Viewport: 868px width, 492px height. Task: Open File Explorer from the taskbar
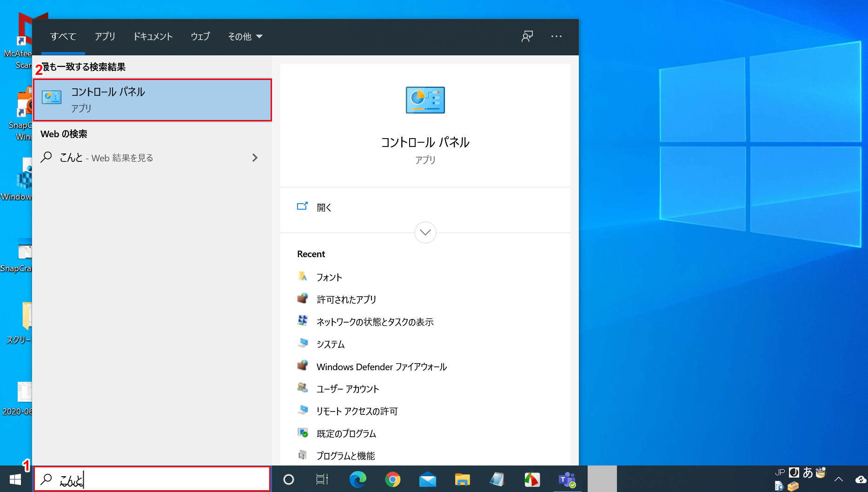[x=463, y=479]
